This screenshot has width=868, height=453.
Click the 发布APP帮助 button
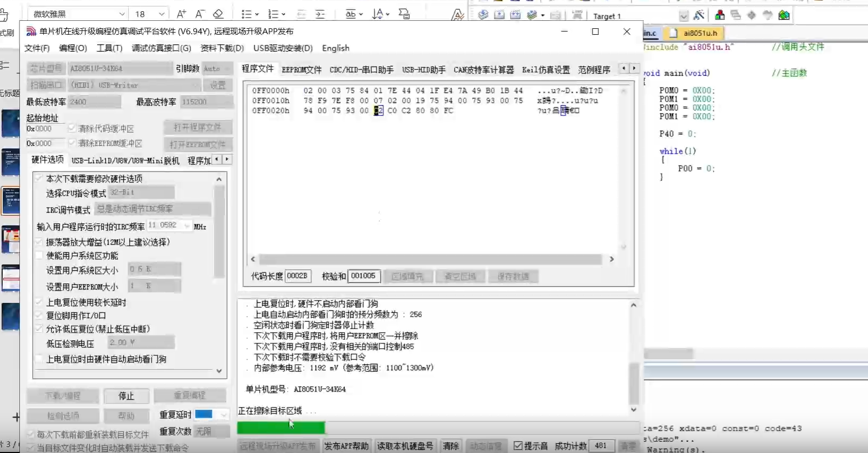(346, 446)
